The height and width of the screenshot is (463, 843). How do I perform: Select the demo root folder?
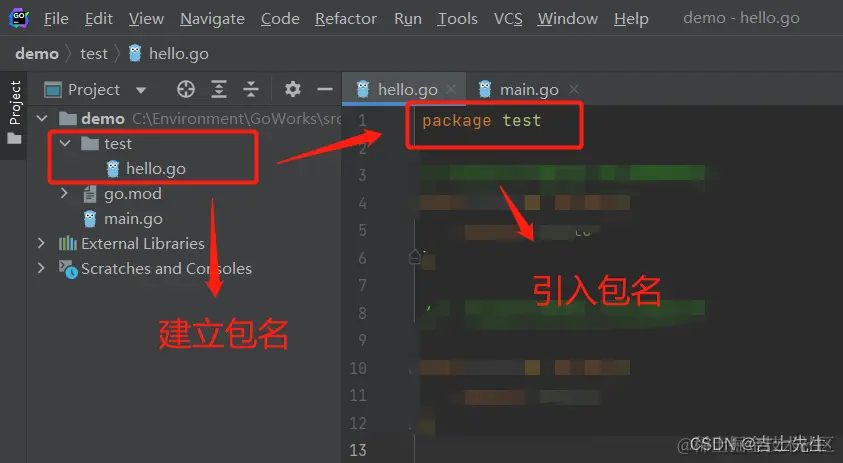pyautogui.click(x=103, y=118)
